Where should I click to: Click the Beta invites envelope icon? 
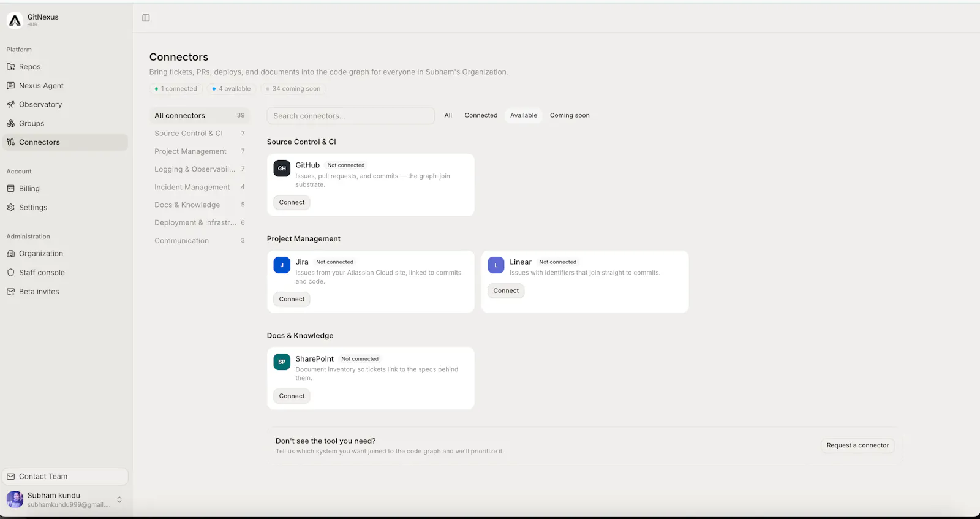click(x=10, y=292)
